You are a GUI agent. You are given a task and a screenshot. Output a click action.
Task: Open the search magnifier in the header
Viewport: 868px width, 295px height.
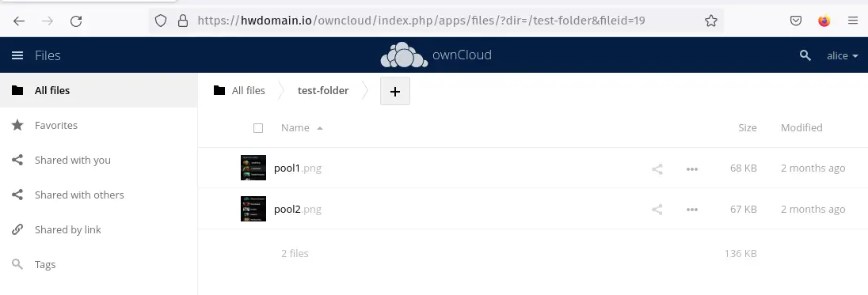tap(805, 55)
